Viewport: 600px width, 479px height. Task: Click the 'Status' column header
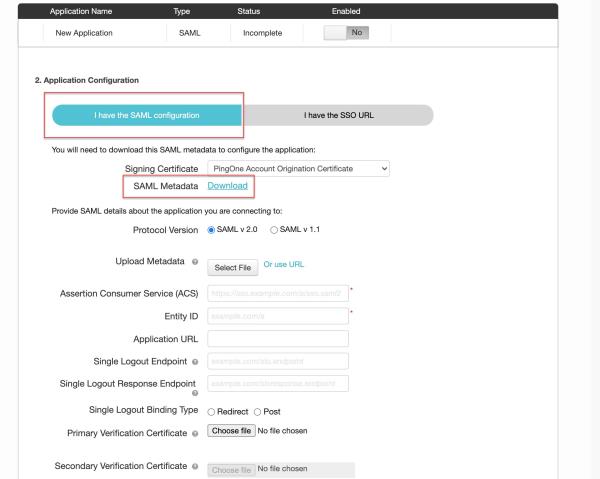tap(248, 11)
